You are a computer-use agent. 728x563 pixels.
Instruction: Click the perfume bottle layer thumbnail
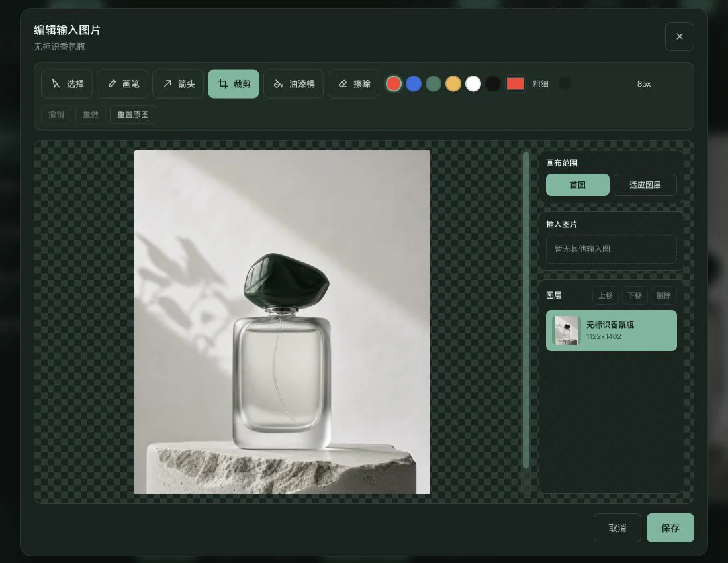point(567,331)
